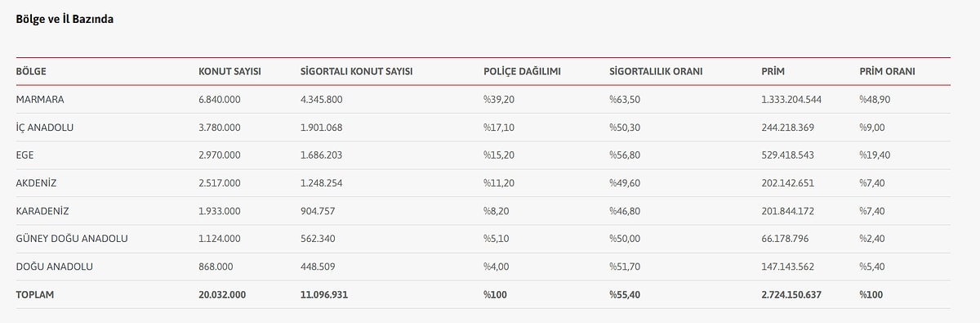Select the EGE region row
The height and width of the screenshot is (323, 980).
click(x=483, y=155)
